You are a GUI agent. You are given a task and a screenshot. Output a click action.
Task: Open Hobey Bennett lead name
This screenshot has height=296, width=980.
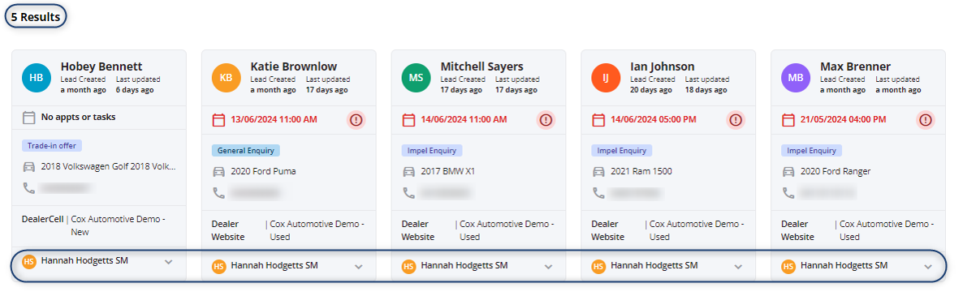pyautogui.click(x=101, y=66)
